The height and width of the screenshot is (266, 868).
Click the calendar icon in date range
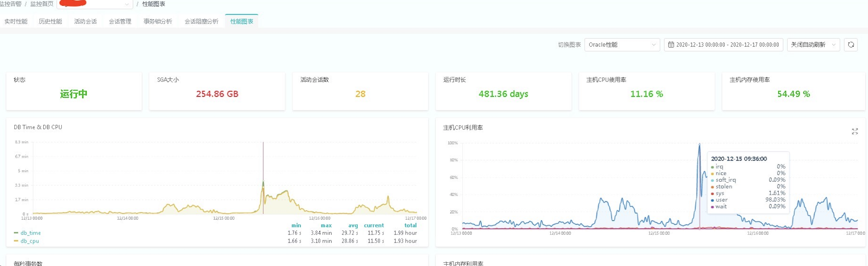click(671, 44)
